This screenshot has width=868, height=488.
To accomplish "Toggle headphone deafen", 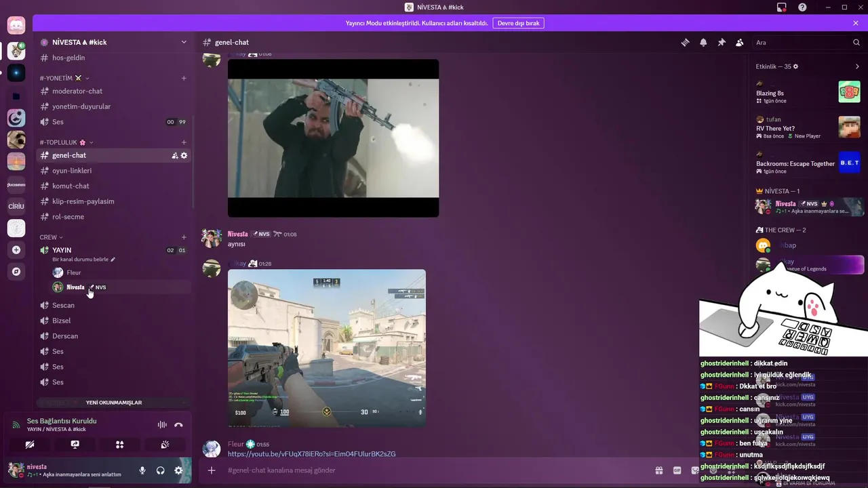I will [x=161, y=470].
